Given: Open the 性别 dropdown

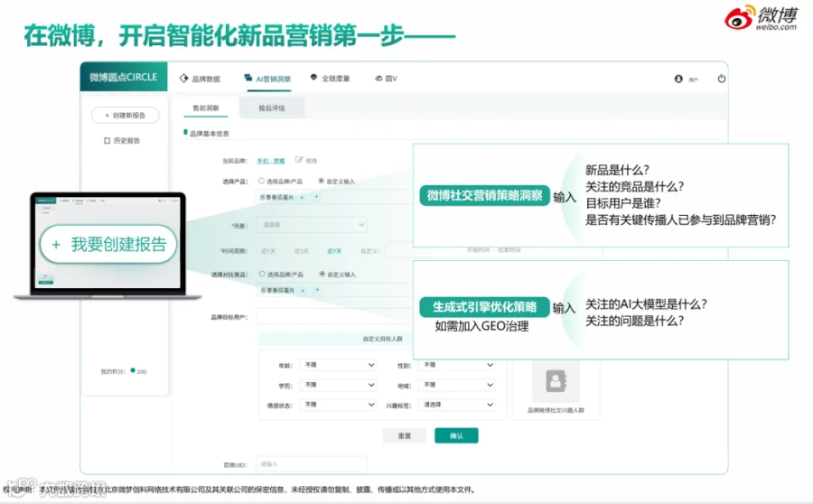Looking at the screenshot, I should (x=458, y=365).
